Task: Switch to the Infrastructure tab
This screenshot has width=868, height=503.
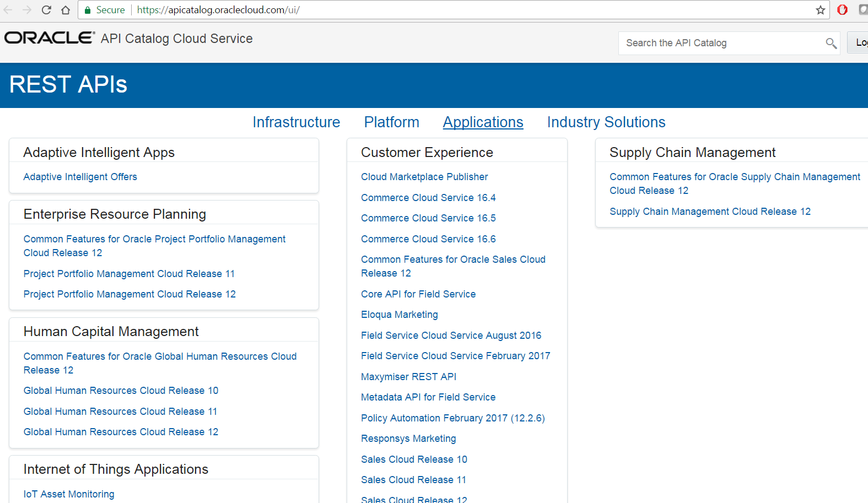Action: point(296,122)
